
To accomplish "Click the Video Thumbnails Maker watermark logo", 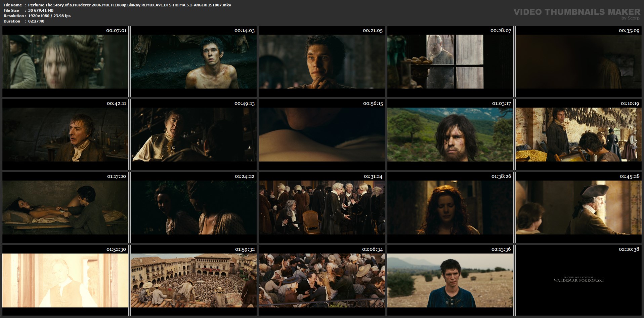I will click(577, 13).
